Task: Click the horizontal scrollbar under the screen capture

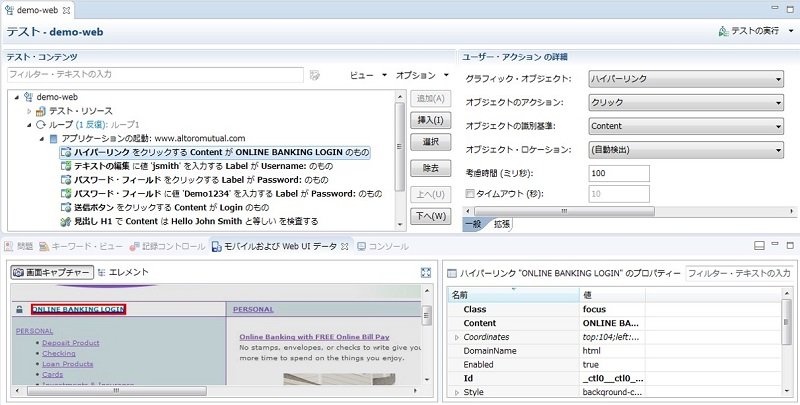Action: 116,391
